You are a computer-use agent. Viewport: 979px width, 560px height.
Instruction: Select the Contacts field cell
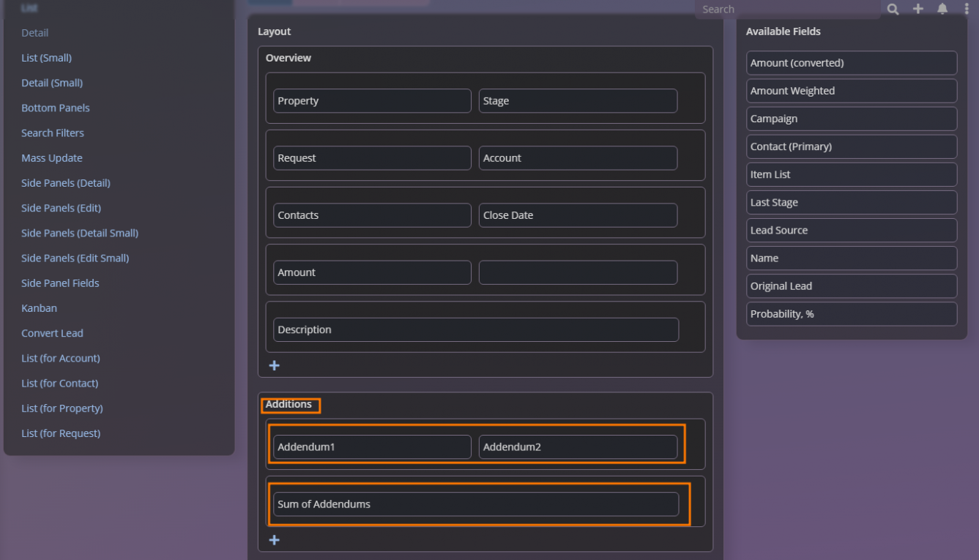tap(372, 215)
